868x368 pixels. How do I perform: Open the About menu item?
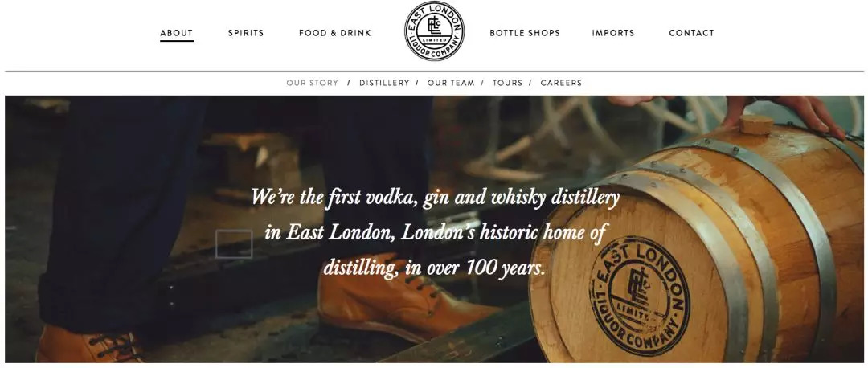(x=177, y=33)
